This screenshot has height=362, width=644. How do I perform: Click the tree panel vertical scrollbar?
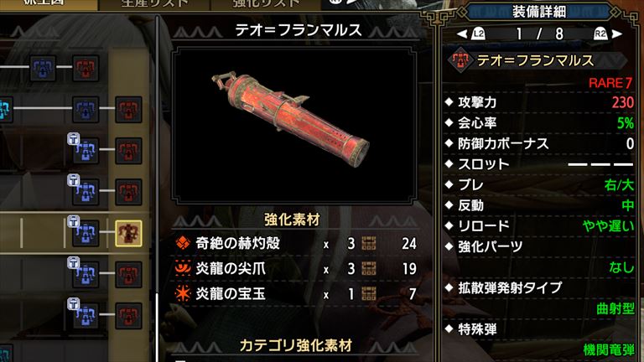click(x=158, y=189)
